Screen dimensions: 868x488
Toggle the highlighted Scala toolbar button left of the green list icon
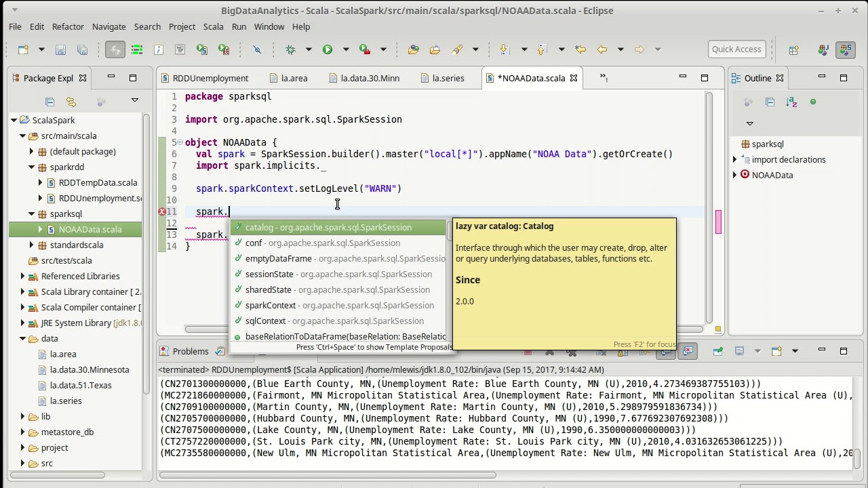[x=115, y=49]
